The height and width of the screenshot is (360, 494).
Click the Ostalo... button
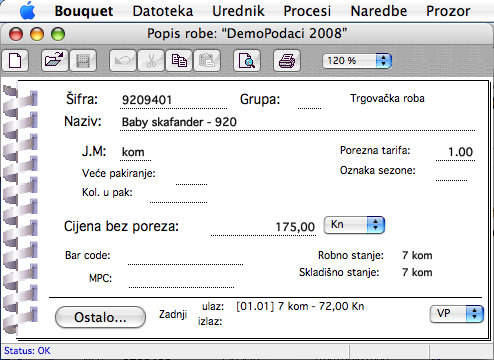click(100, 317)
